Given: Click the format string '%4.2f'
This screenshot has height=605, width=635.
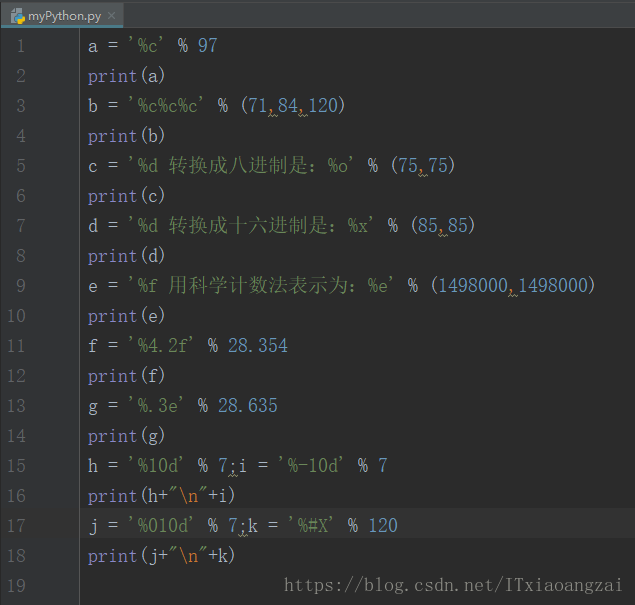Looking at the screenshot, I should 161,345.
